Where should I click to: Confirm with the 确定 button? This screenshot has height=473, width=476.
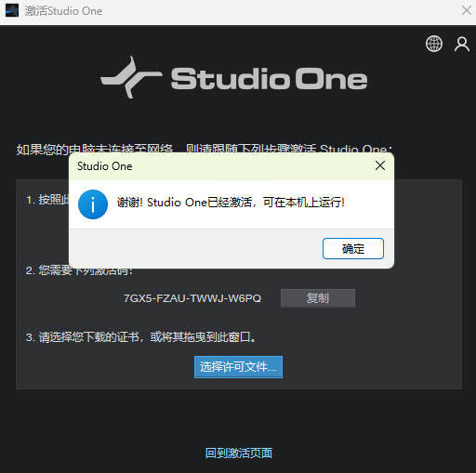coord(353,248)
